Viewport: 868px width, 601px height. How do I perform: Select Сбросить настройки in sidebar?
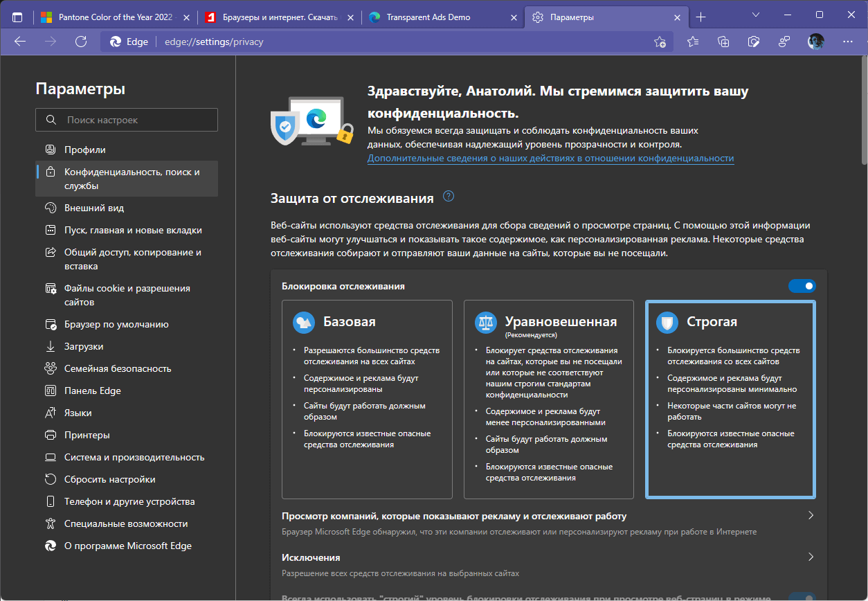point(127,479)
